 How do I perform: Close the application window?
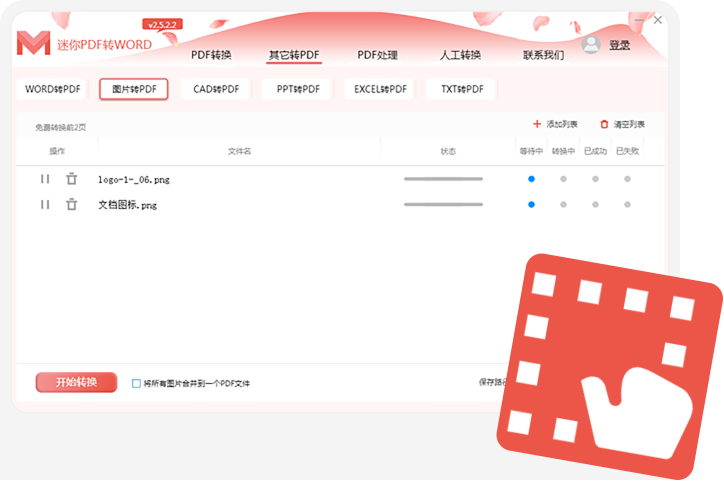tap(658, 20)
